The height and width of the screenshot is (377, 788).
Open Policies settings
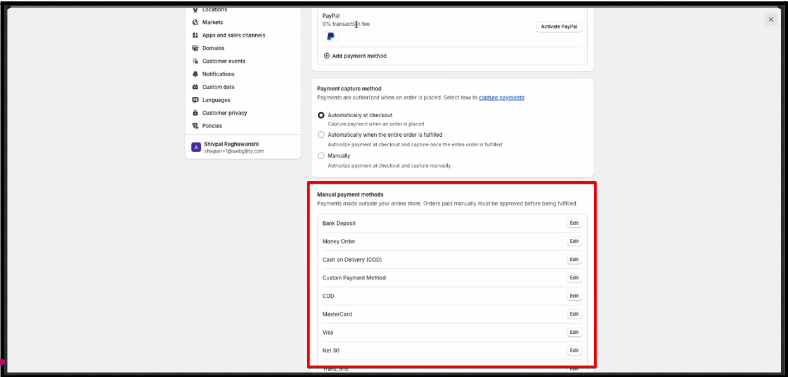tap(212, 126)
